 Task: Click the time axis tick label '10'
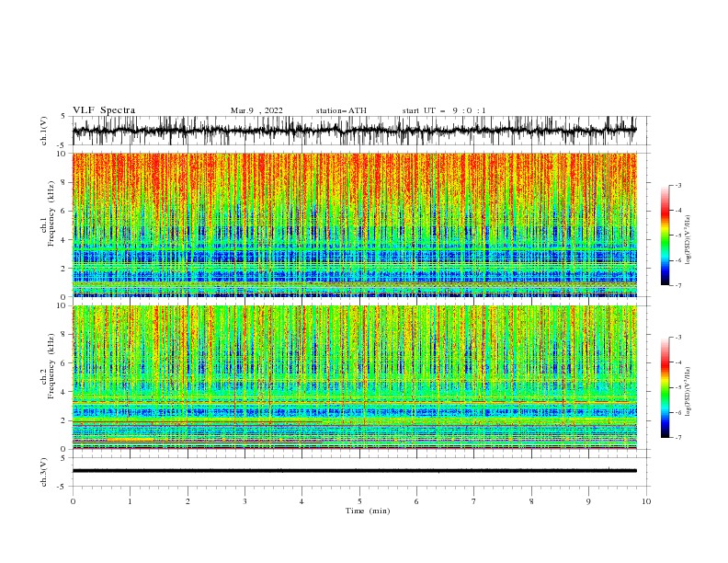click(x=646, y=501)
